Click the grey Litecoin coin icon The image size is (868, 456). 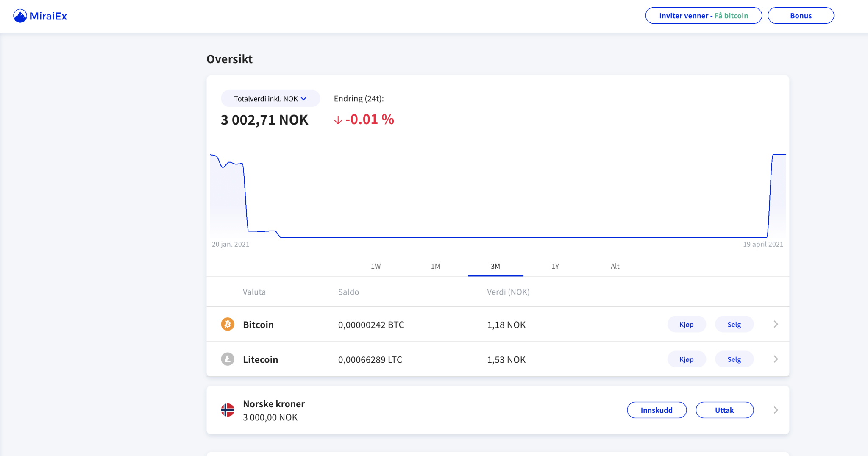click(x=228, y=359)
